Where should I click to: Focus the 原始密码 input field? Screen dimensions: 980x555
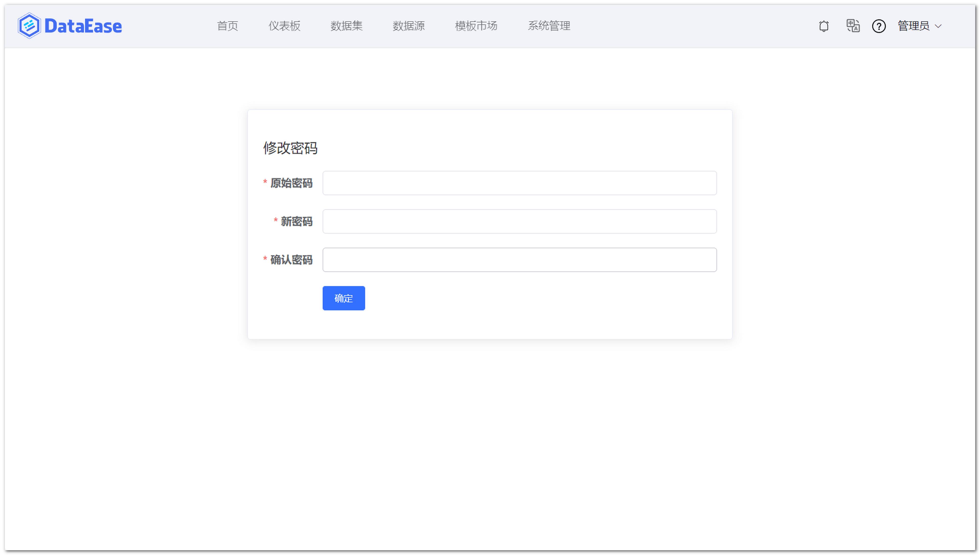point(520,183)
